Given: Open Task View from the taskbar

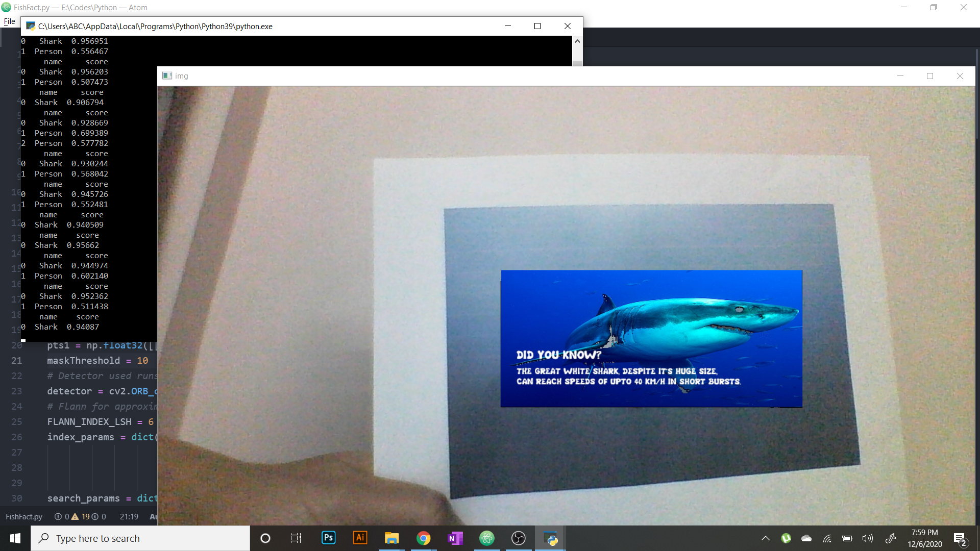Looking at the screenshot, I should [x=296, y=538].
